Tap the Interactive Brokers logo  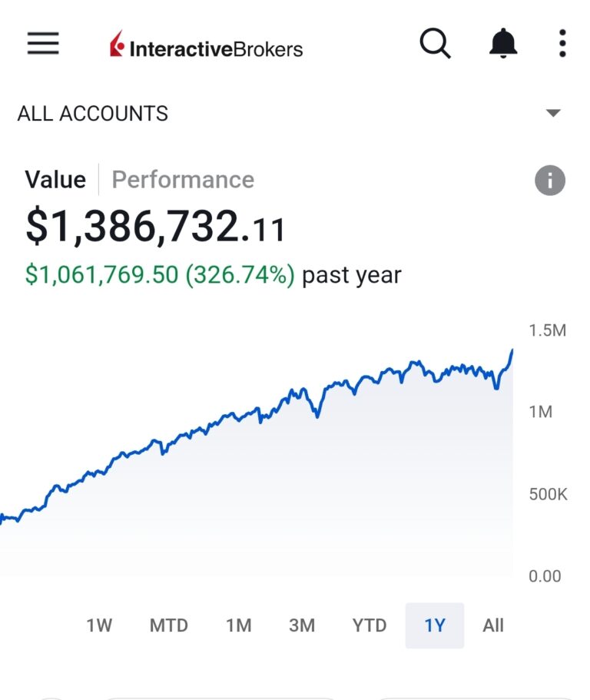tap(206, 48)
